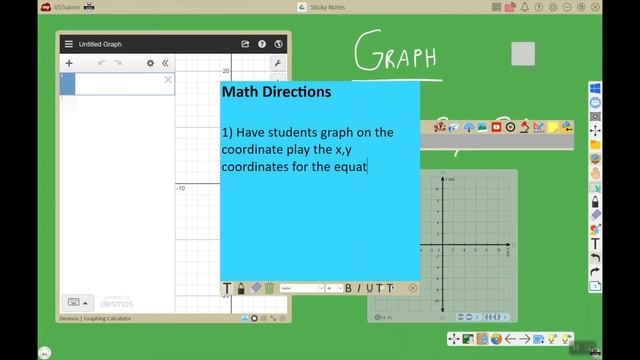Open the page number icon in sidebar
The height and width of the screenshot is (360, 640).
click(595, 286)
